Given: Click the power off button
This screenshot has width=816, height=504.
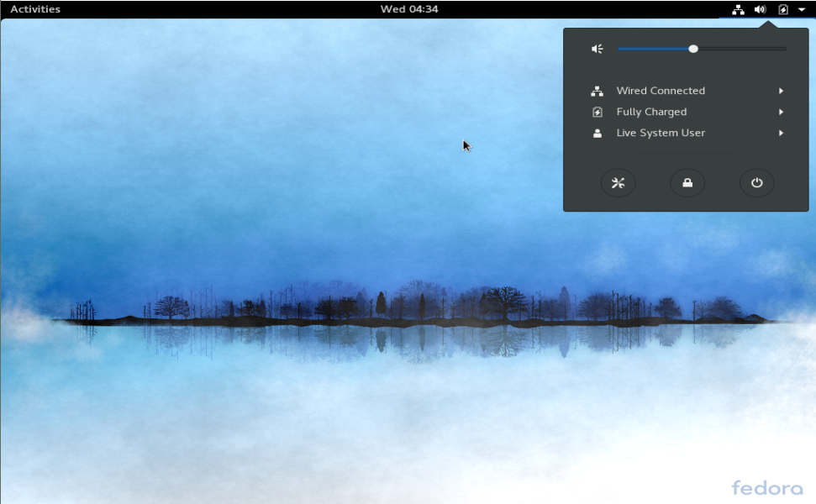Looking at the screenshot, I should pos(756,183).
